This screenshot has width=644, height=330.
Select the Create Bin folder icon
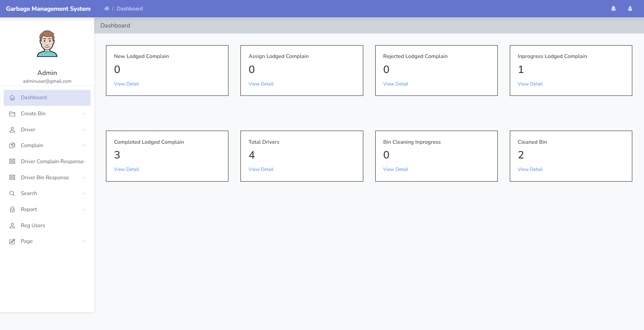coord(12,114)
